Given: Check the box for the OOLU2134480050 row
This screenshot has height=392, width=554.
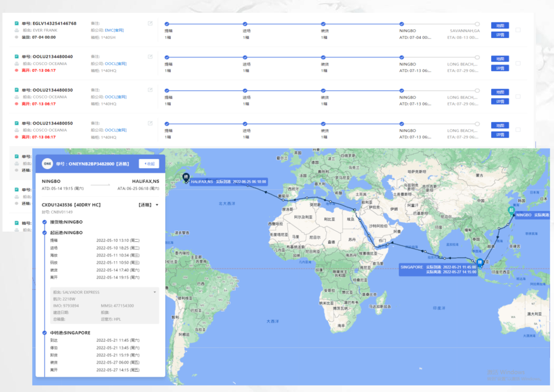Looking at the screenshot, I should (518, 130).
